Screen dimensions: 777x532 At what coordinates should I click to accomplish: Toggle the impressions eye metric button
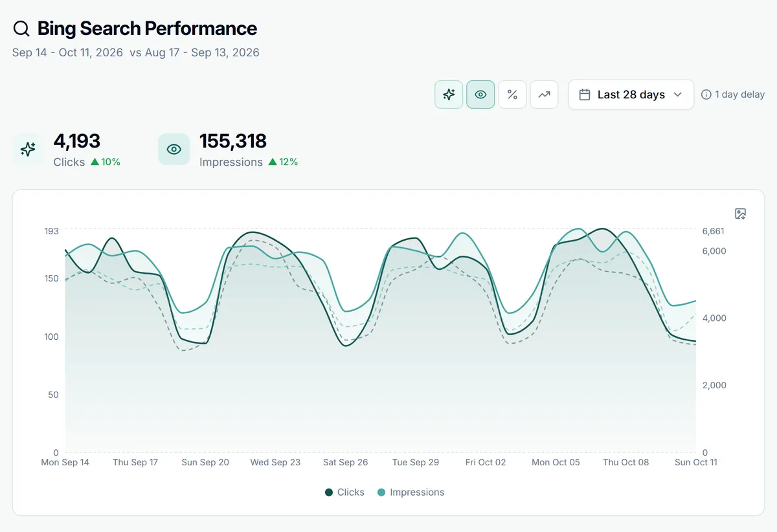[480, 94]
